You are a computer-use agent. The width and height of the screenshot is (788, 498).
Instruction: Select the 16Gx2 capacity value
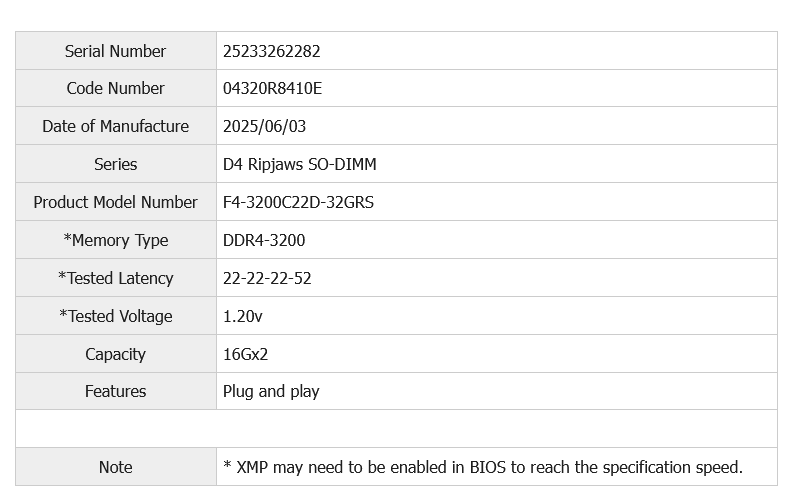click(246, 355)
